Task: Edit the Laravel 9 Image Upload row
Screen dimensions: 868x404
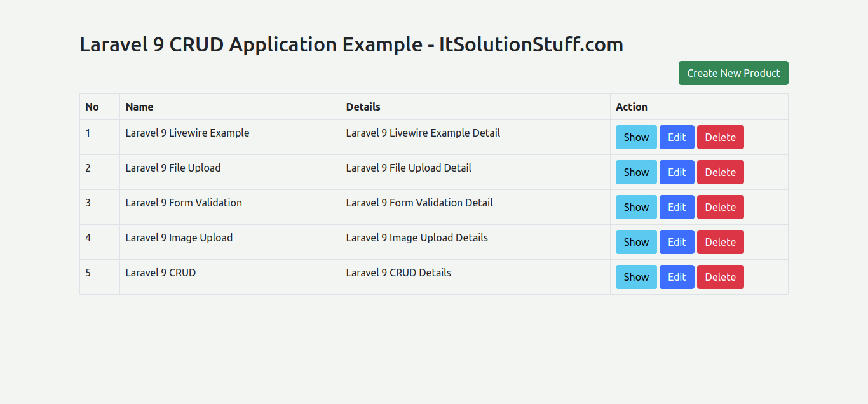Action: 677,242
